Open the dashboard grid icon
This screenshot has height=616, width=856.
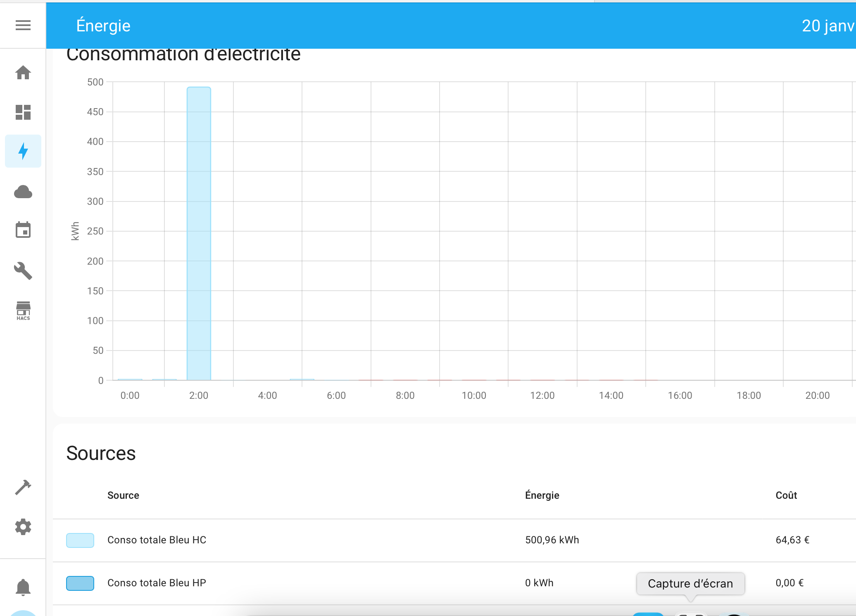click(23, 112)
